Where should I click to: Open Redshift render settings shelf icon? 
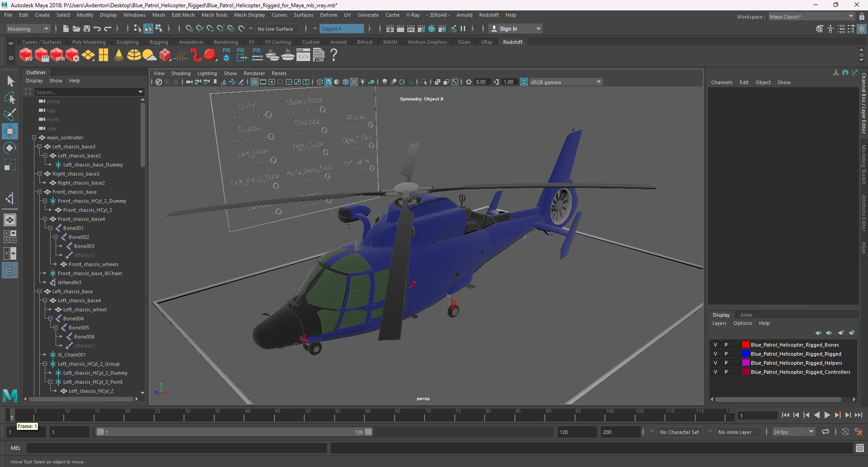click(x=72, y=55)
